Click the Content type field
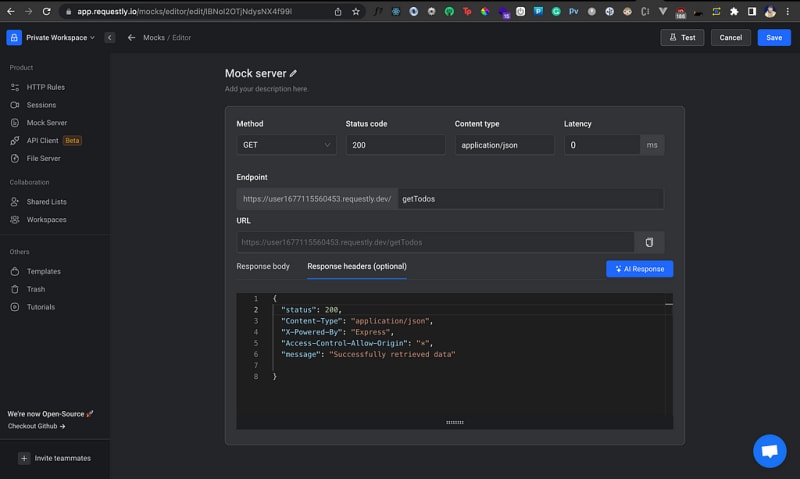The image size is (800, 479). tap(505, 145)
